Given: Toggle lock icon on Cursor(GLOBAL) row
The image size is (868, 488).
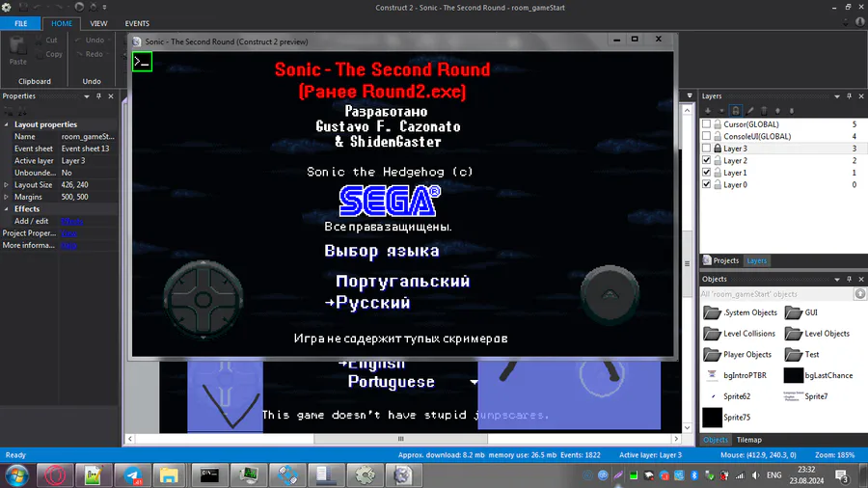Looking at the screenshot, I should [x=718, y=124].
